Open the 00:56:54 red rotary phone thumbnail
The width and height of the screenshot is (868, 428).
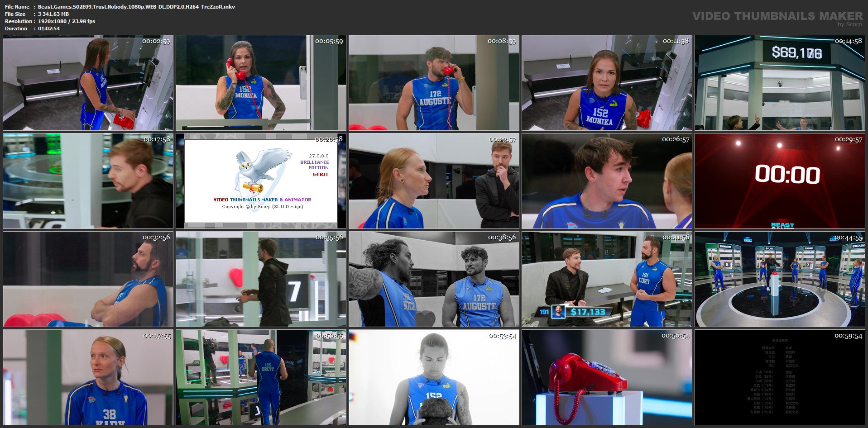click(x=607, y=377)
